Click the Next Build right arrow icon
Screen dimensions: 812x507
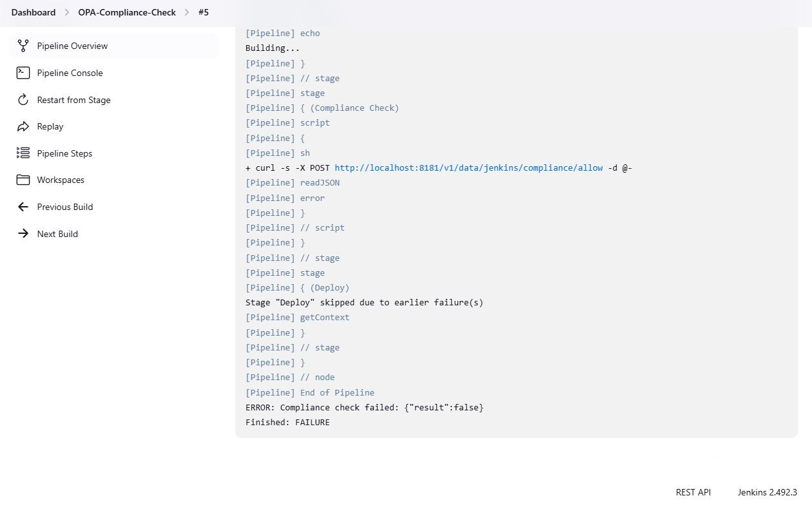click(23, 234)
